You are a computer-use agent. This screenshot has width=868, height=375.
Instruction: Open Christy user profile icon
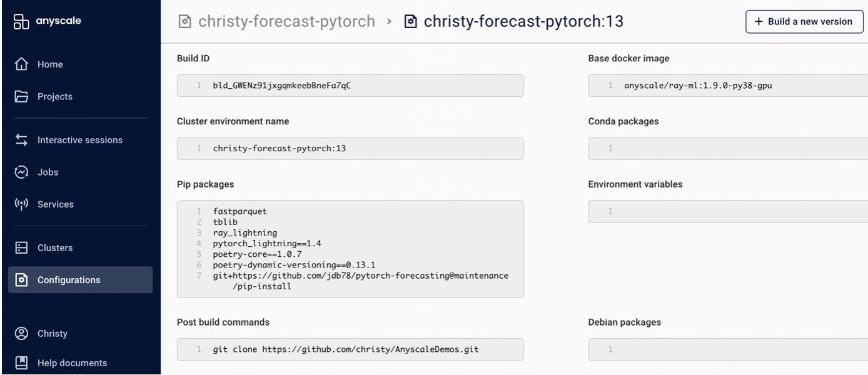pyautogui.click(x=21, y=333)
